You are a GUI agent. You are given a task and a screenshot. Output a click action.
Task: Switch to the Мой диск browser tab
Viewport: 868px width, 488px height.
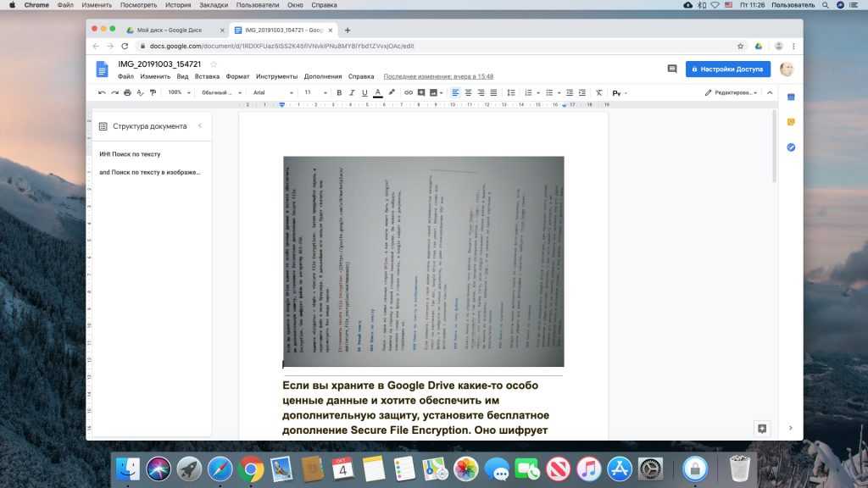click(x=170, y=30)
